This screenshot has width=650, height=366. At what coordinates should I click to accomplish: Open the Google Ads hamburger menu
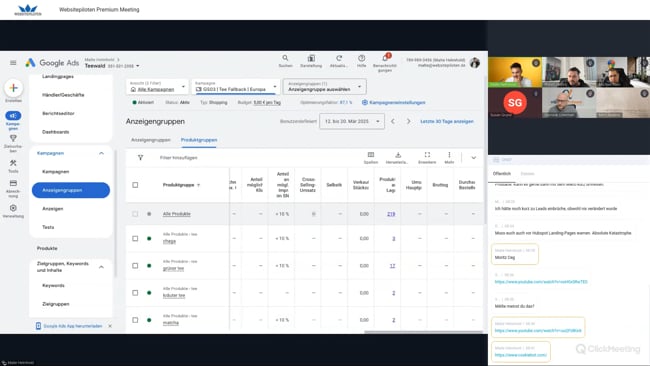click(13, 63)
